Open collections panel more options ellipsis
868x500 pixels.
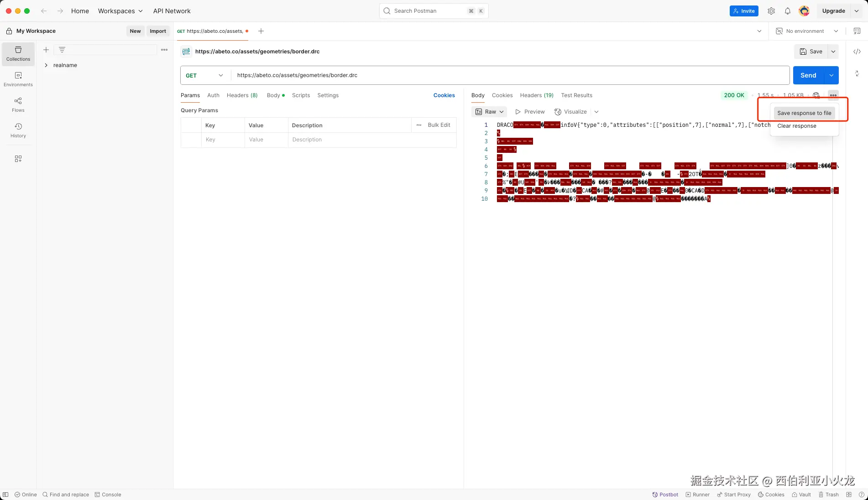(164, 50)
